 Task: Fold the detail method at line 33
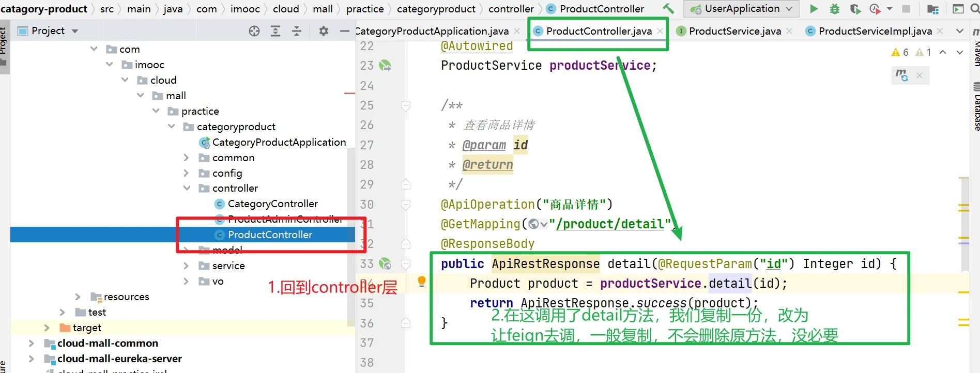406,264
